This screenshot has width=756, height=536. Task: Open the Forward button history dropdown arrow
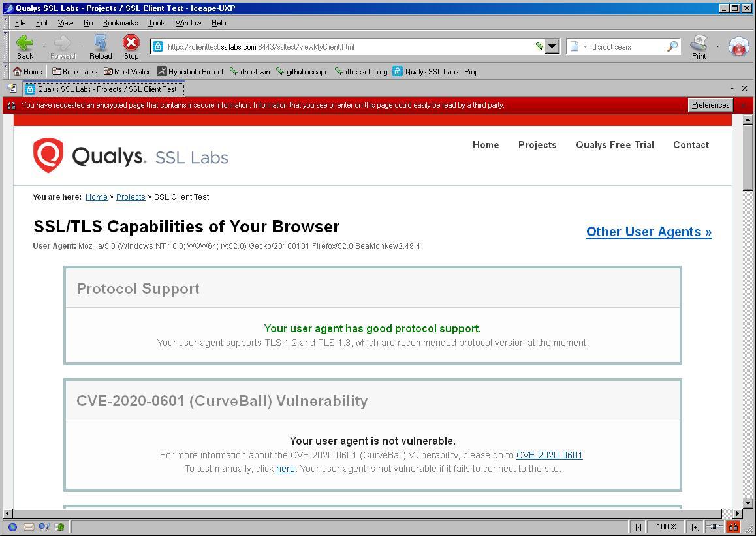tap(82, 47)
